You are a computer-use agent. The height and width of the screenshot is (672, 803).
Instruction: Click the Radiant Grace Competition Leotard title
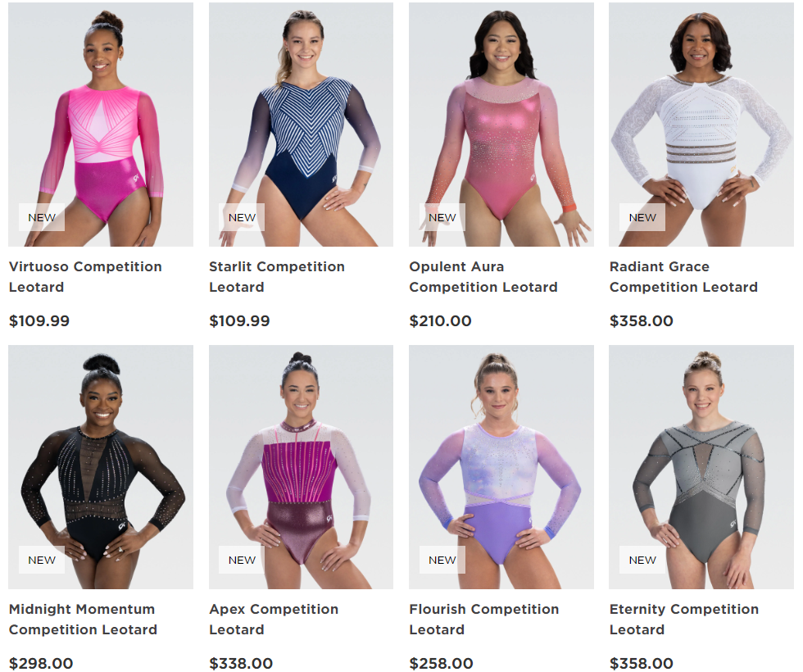click(x=683, y=277)
